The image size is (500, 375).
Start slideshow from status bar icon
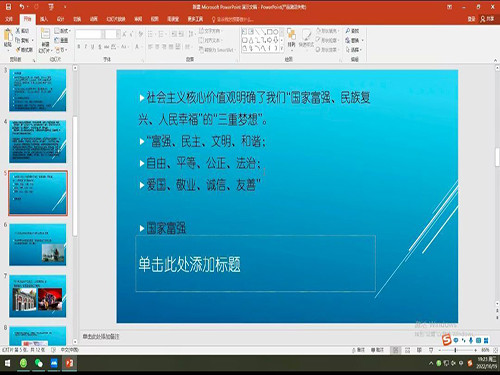click(x=431, y=350)
